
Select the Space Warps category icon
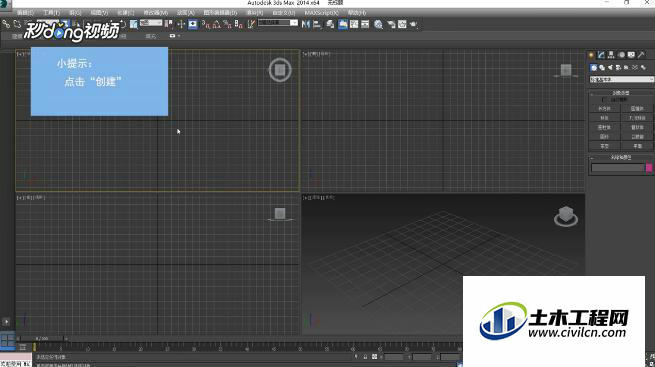point(635,68)
